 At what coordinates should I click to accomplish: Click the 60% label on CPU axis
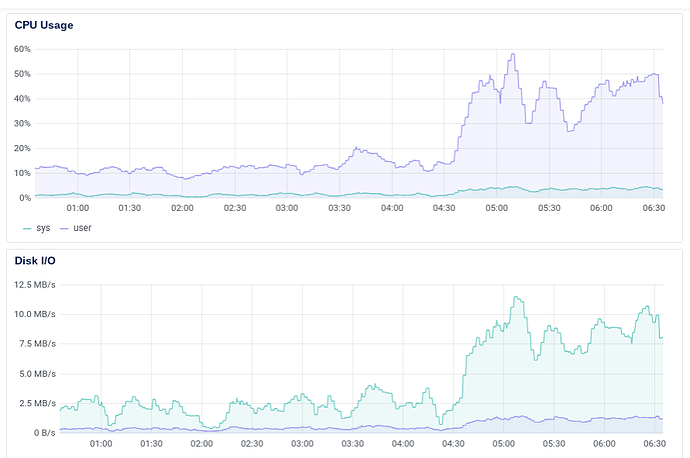(x=22, y=49)
